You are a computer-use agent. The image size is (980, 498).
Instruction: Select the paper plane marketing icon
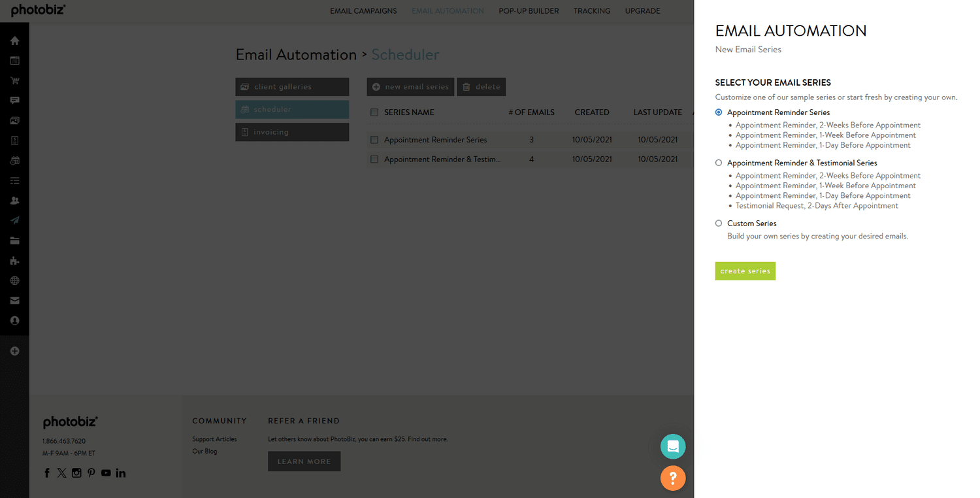coord(14,220)
